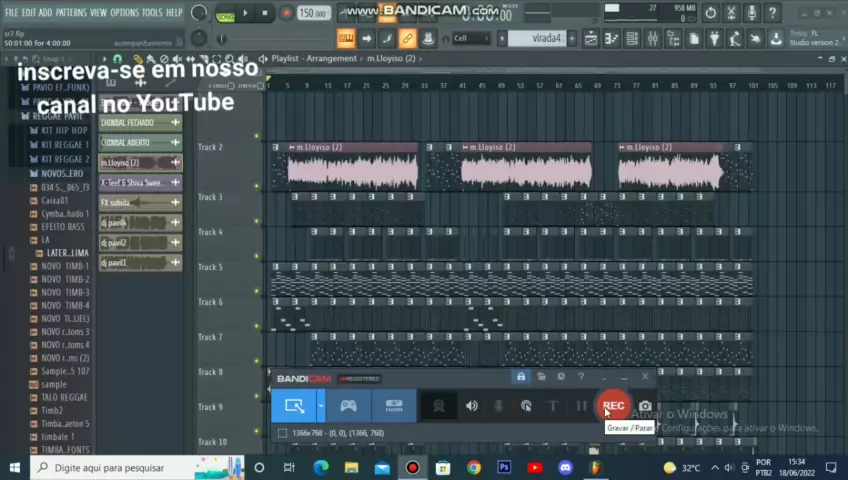Mute Track 2 using its green dot

pyautogui.click(x=257, y=136)
